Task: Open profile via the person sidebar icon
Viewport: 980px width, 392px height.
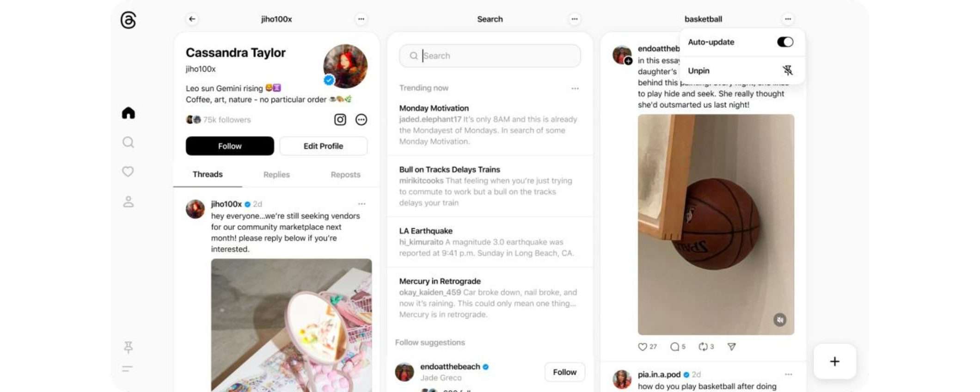Action: (128, 202)
